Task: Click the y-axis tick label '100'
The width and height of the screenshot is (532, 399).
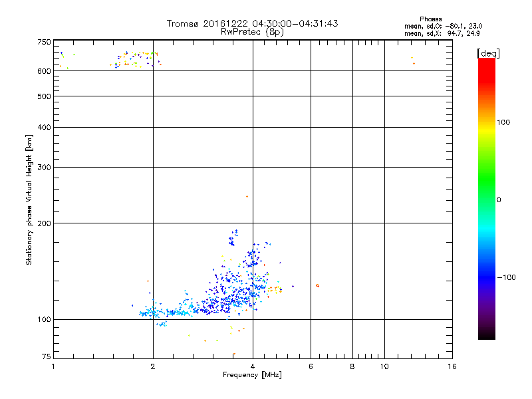Action: coord(44,319)
